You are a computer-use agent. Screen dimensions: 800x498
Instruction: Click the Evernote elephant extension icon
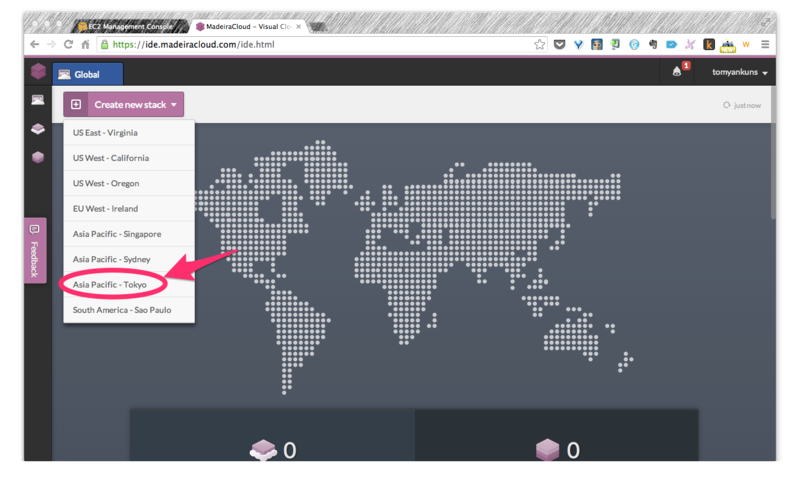(653, 44)
